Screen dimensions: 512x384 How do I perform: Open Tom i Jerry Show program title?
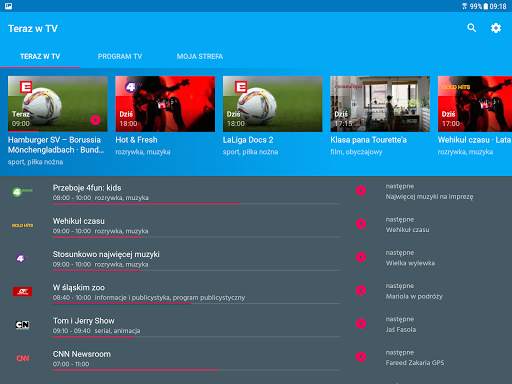coord(83,321)
